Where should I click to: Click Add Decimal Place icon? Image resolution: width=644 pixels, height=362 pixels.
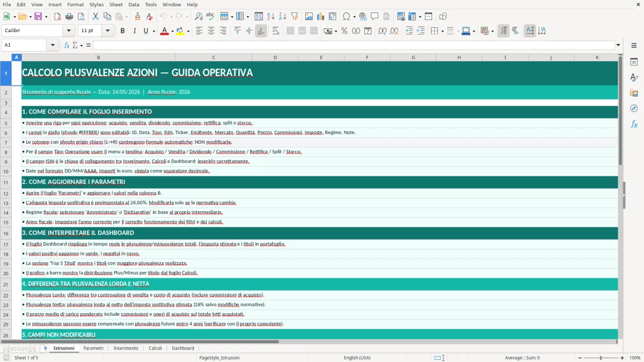click(x=382, y=31)
